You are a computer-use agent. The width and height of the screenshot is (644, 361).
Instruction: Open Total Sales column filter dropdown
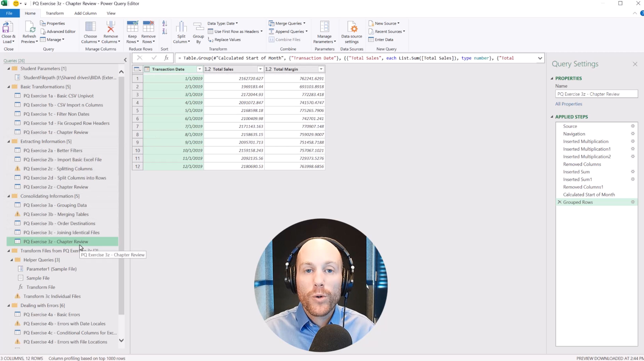pyautogui.click(x=260, y=69)
